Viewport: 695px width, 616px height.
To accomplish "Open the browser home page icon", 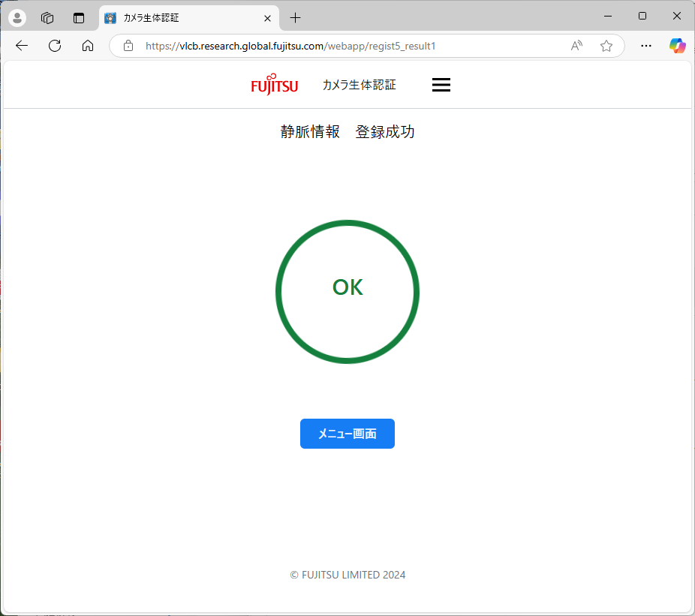I will [x=88, y=46].
